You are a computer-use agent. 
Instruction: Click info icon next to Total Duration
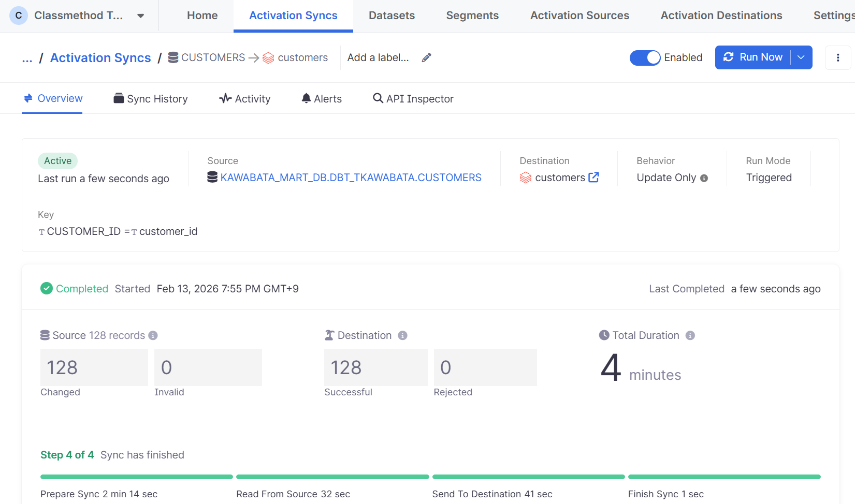(x=690, y=335)
